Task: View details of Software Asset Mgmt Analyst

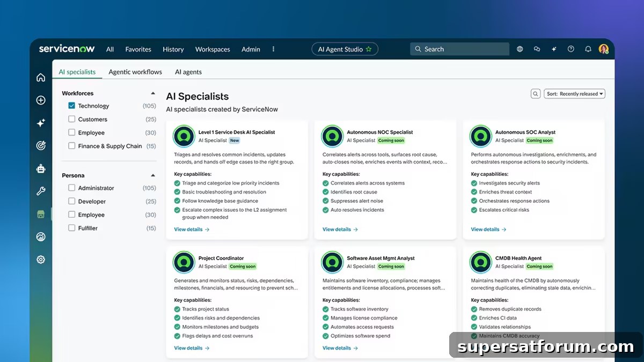Action: (x=340, y=348)
